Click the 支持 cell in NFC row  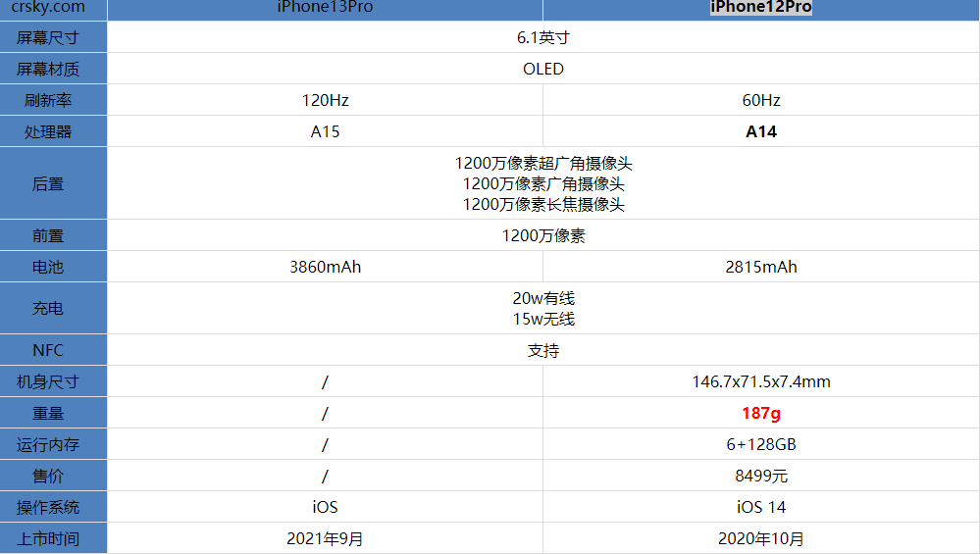(x=543, y=350)
